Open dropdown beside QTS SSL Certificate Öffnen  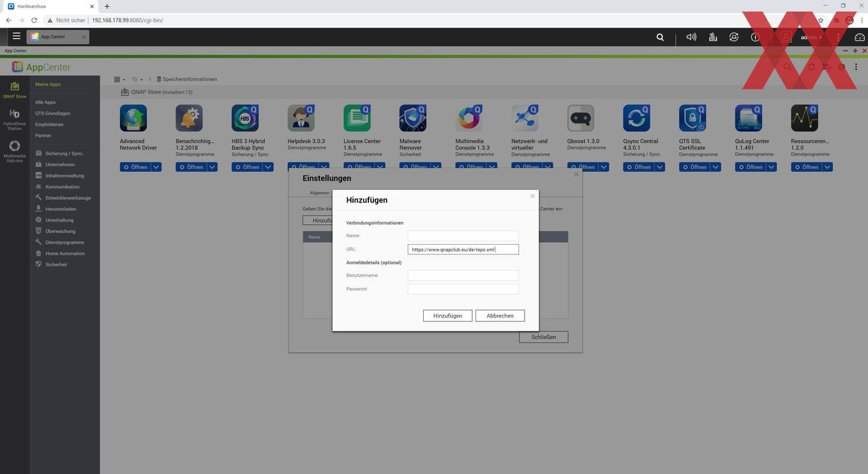tap(716, 167)
